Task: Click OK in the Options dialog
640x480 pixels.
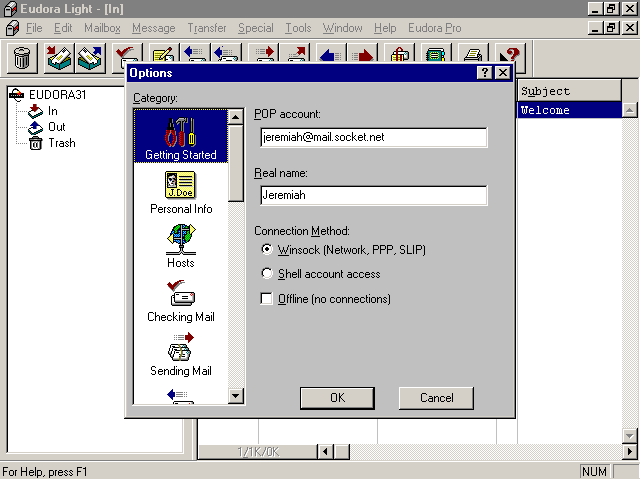Action: 337,398
